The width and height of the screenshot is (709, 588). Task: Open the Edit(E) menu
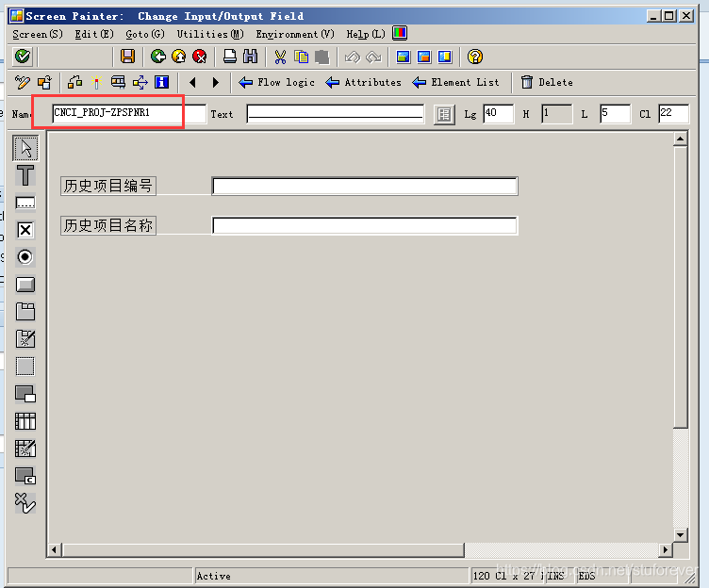(94, 34)
